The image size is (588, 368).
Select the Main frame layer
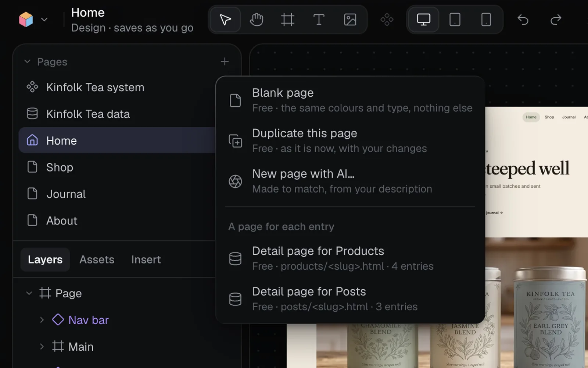(81, 347)
